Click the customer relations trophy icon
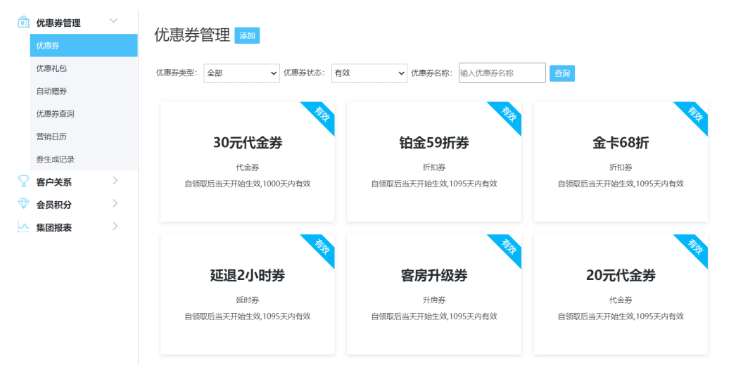The width and height of the screenshot is (731, 368). (23, 181)
